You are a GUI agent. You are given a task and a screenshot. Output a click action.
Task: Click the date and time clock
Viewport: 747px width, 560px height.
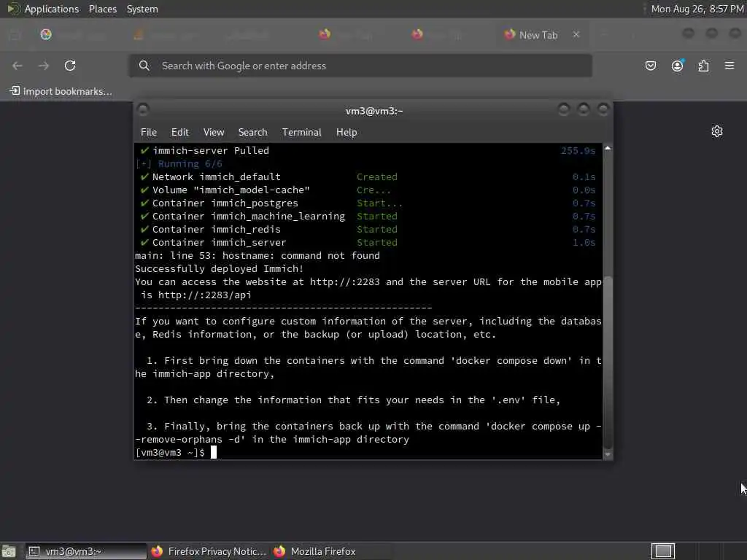(x=697, y=9)
